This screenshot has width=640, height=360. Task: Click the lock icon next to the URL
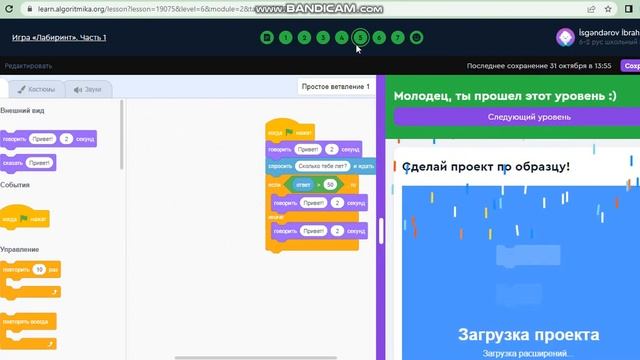(x=29, y=9)
